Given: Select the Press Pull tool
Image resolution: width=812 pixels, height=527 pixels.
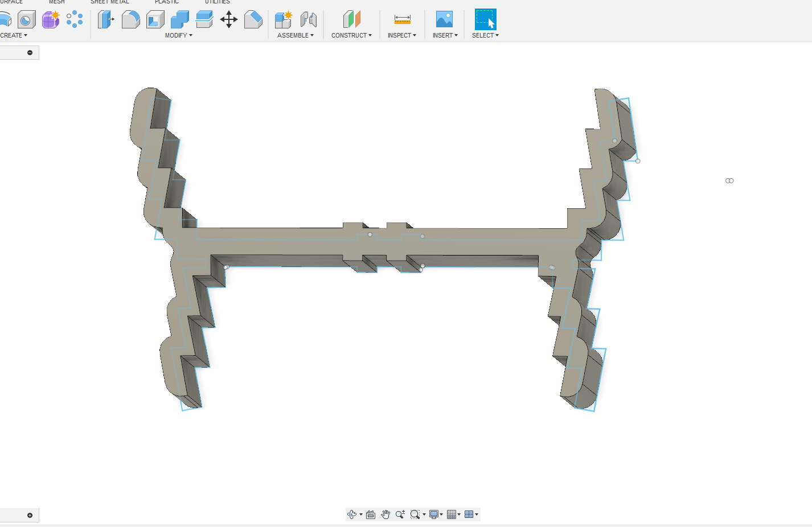Looking at the screenshot, I should pos(106,20).
